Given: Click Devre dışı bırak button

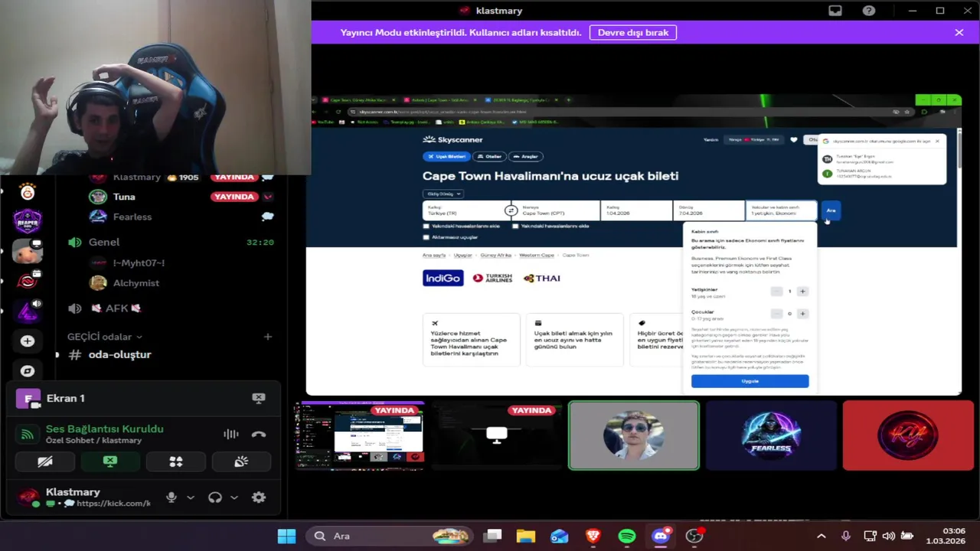Looking at the screenshot, I should (x=633, y=32).
